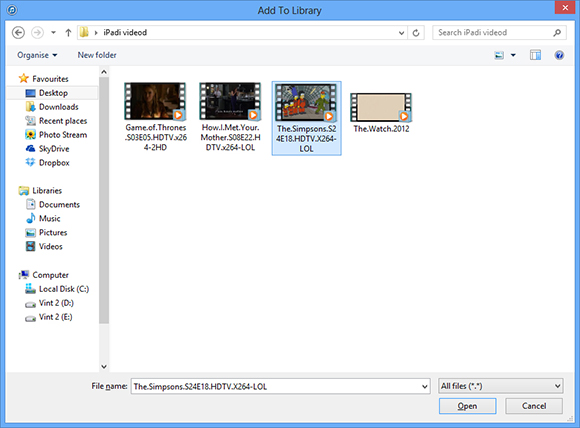Select The.Simpsons video thumbnail
580x428 pixels.
tap(306, 102)
